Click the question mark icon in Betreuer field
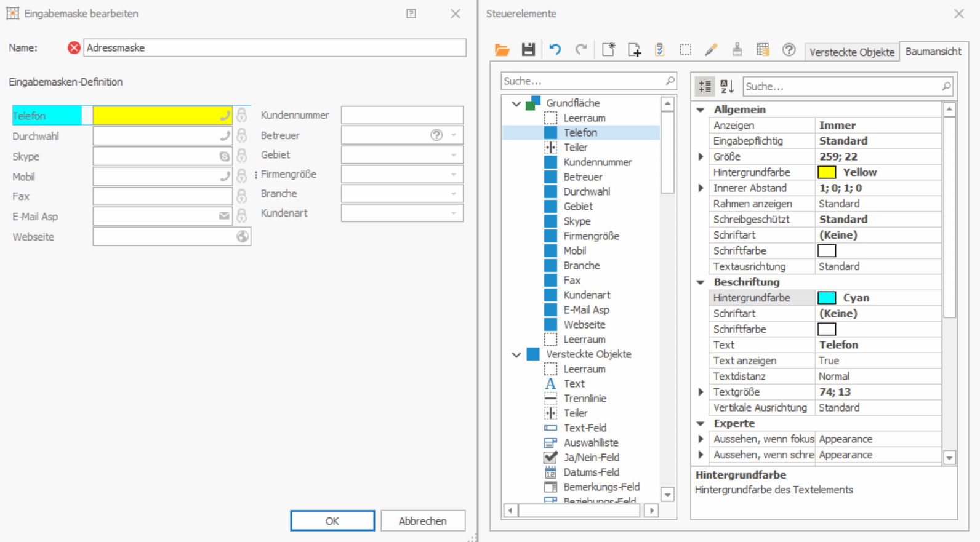The width and height of the screenshot is (980, 542). coord(436,135)
